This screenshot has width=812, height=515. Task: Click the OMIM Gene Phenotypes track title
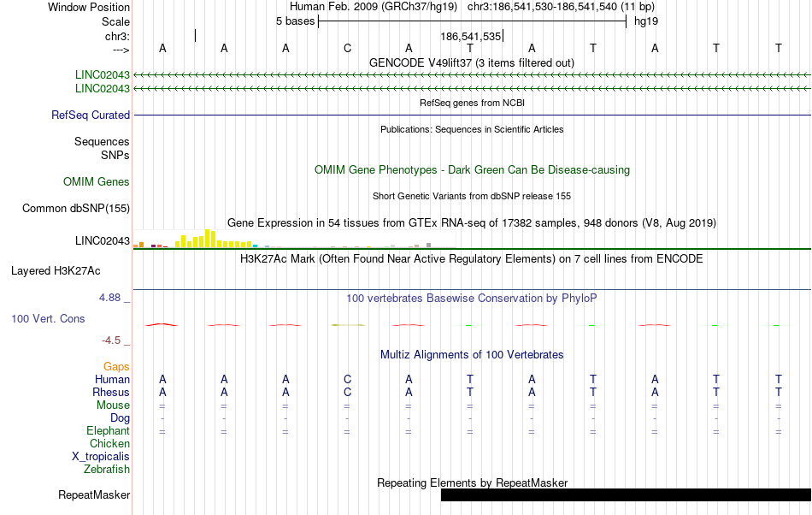point(472,169)
